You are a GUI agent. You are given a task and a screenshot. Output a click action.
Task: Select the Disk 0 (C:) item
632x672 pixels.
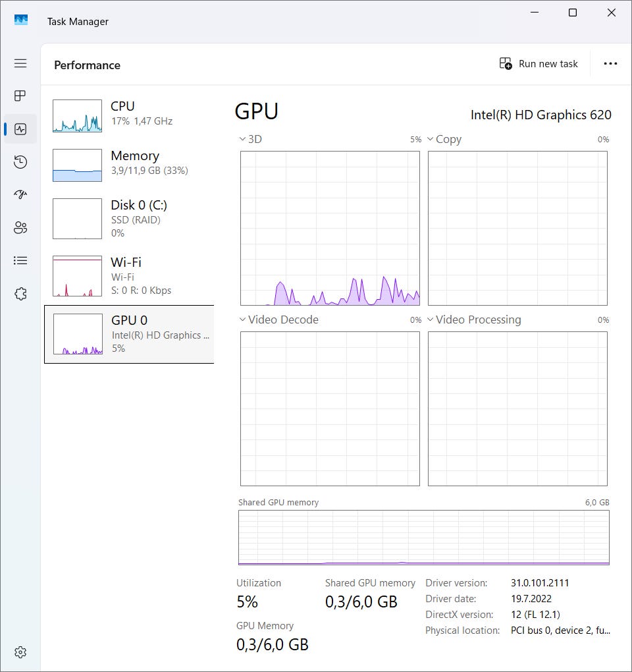point(129,219)
